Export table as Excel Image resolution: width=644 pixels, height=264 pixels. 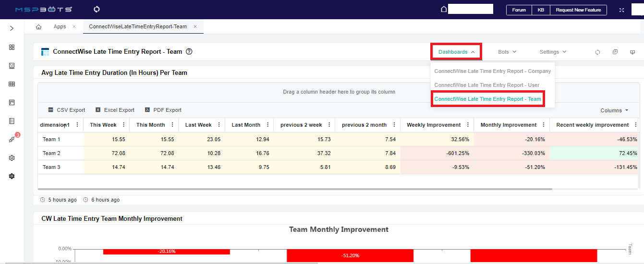pos(115,110)
